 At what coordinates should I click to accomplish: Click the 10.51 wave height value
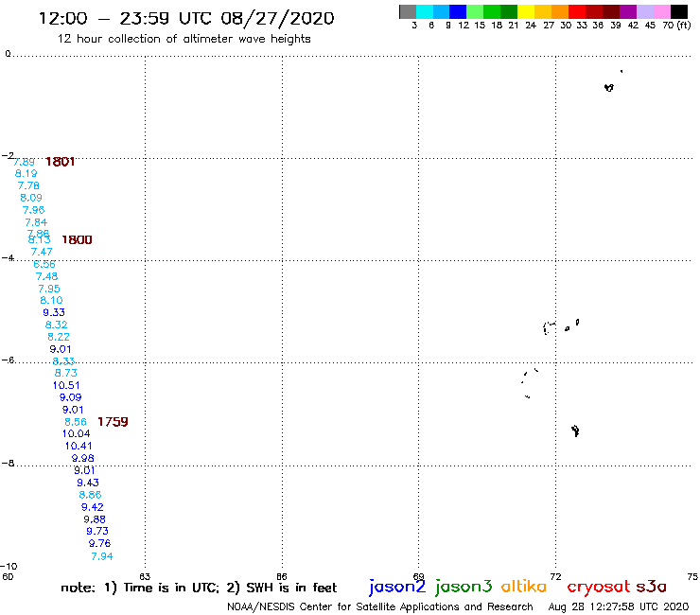click(66, 385)
